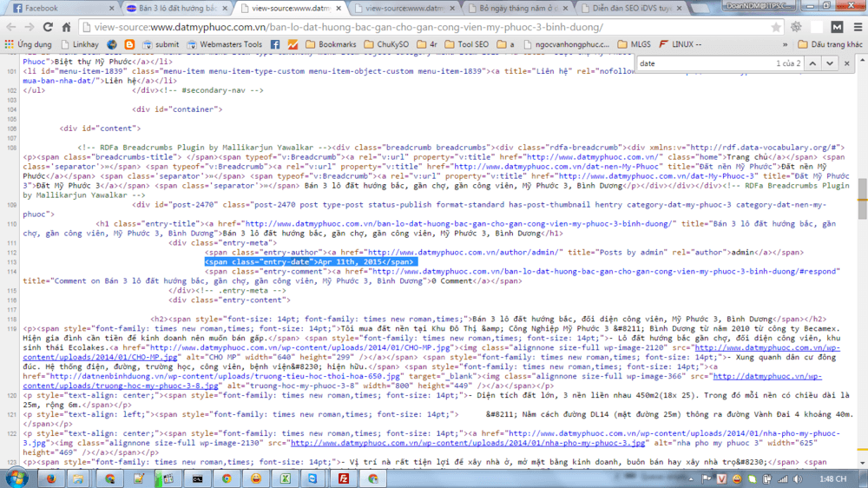
Task: Switch to the second view-source tab
Action: 406,9
